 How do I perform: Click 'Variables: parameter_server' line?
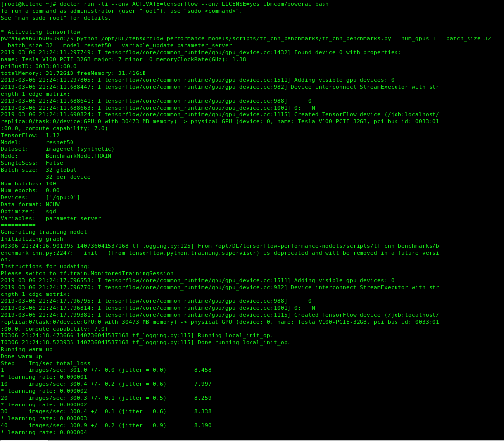tap(51, 218)
